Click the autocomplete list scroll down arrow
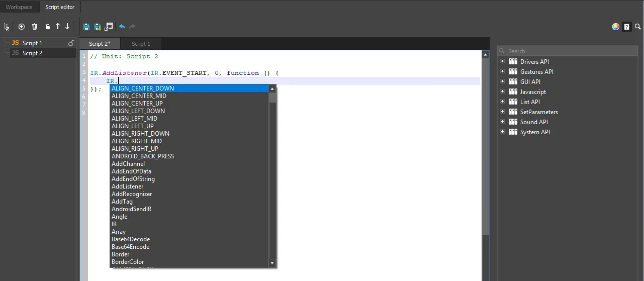Image resolution: width=644 pixels, height=281 pixels. click(x=272, y=263)
